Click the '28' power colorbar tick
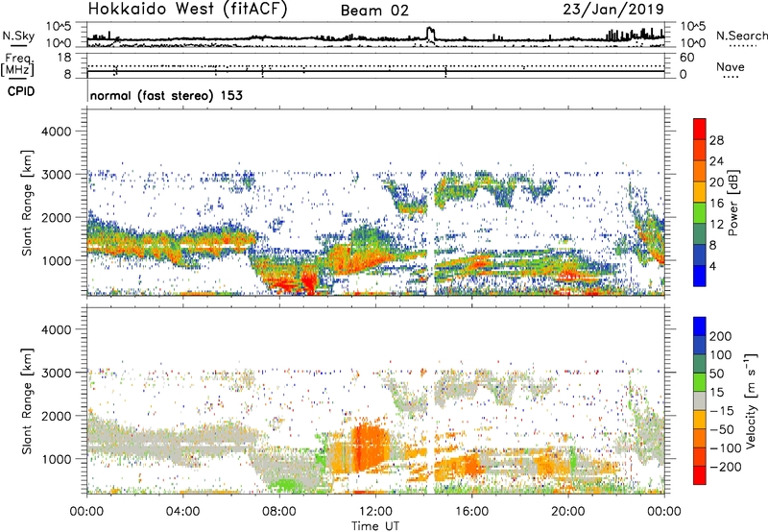The image size is (768, 532). point(716,140)
